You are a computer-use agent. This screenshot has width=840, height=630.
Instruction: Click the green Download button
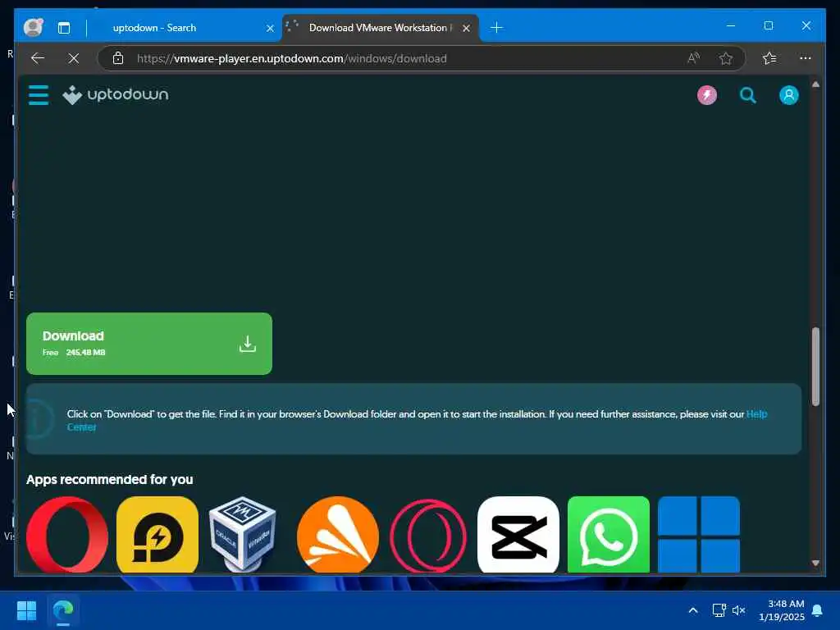tap(149, 344)
